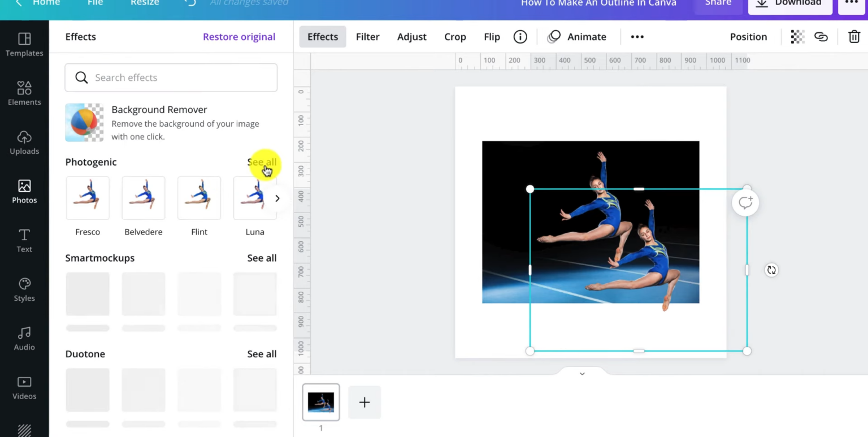
Task: See all Duotone effects
Action: 262,353
